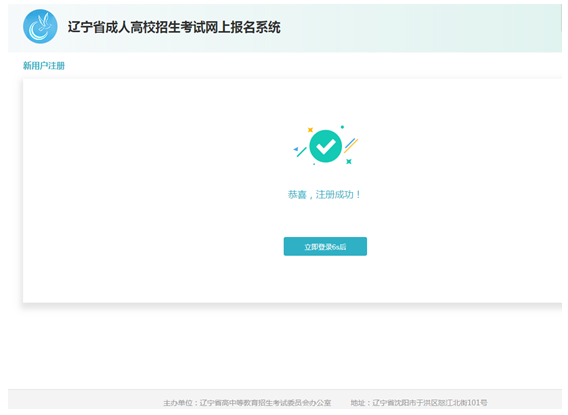
Task: Click the orange star sparkle near checkmark
Action: 310,130
